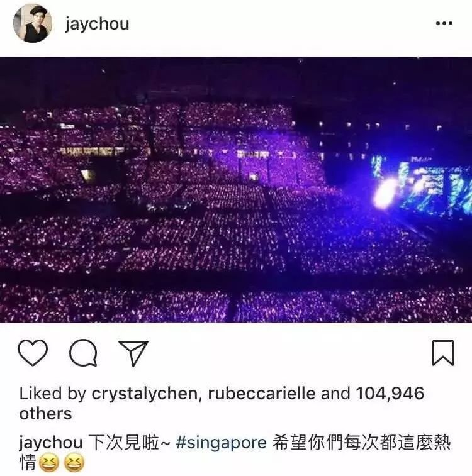Open the three-dot more options menu
The height and width of the screenshot is (476, 472).
click(444, 23)
